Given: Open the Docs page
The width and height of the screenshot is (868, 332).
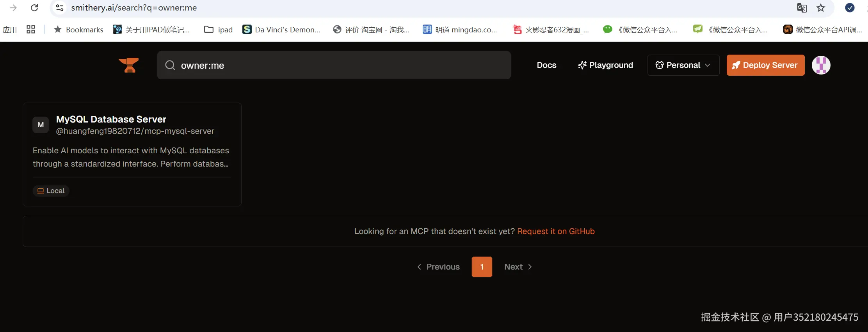Looking at the screenshot, I should click(546, 65).
